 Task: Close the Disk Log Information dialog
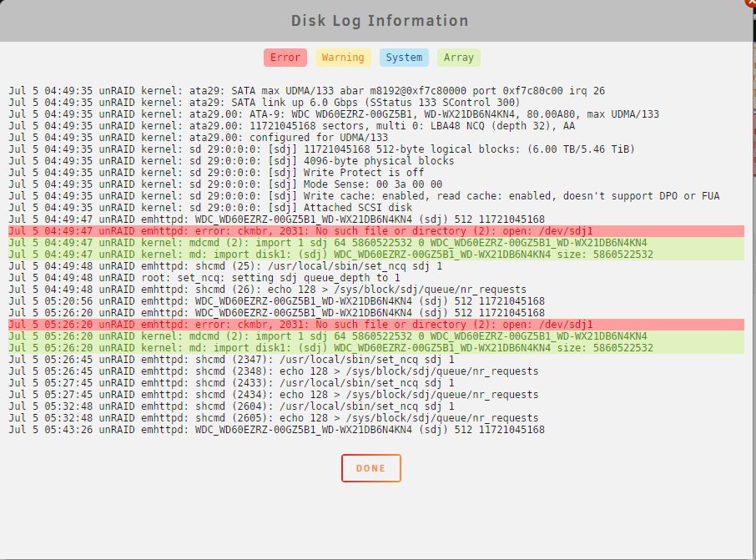tap(751, 2)
